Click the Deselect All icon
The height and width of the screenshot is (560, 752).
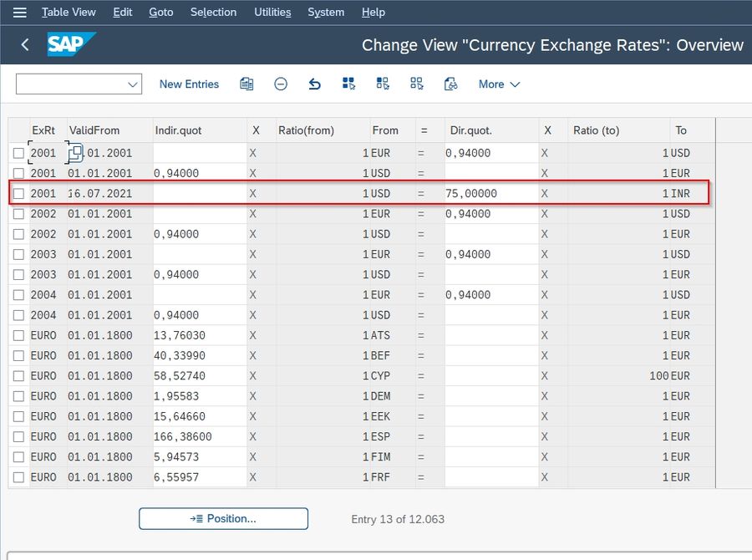(417, 84)
